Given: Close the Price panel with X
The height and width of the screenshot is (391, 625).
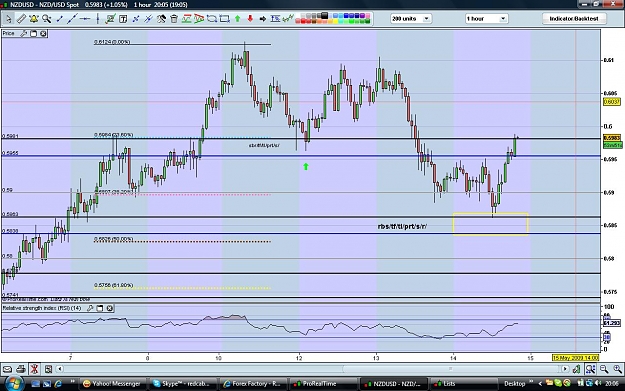Looking at the screenshot, I should (43, 33).
